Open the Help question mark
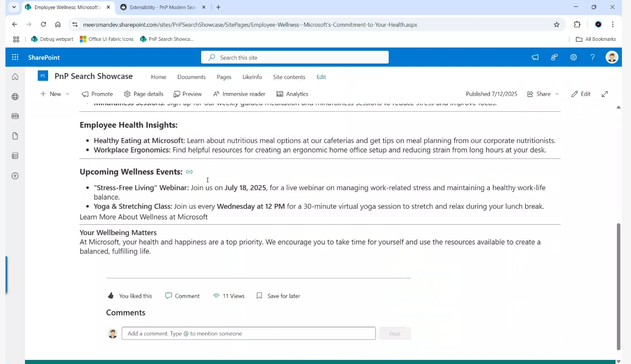The height and width of the screenshot is (364, 631). [x=592, y=57]
